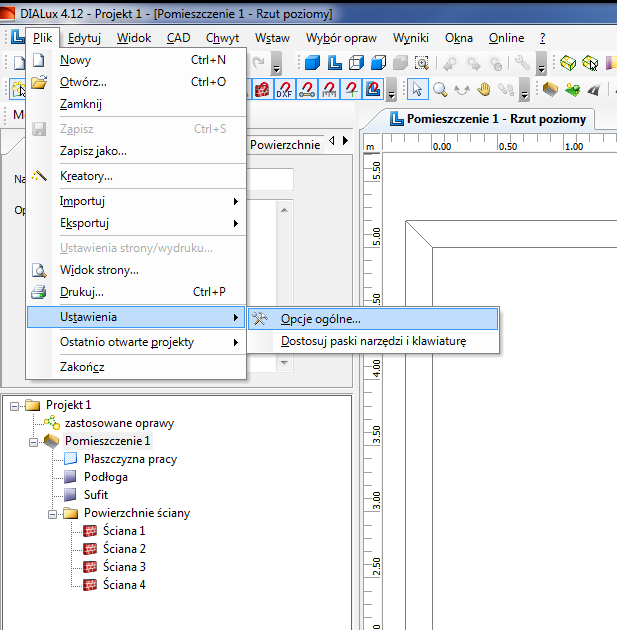Click Zapisz jako in the Plik menu
The image size is (617, 635).
[93, 151]
